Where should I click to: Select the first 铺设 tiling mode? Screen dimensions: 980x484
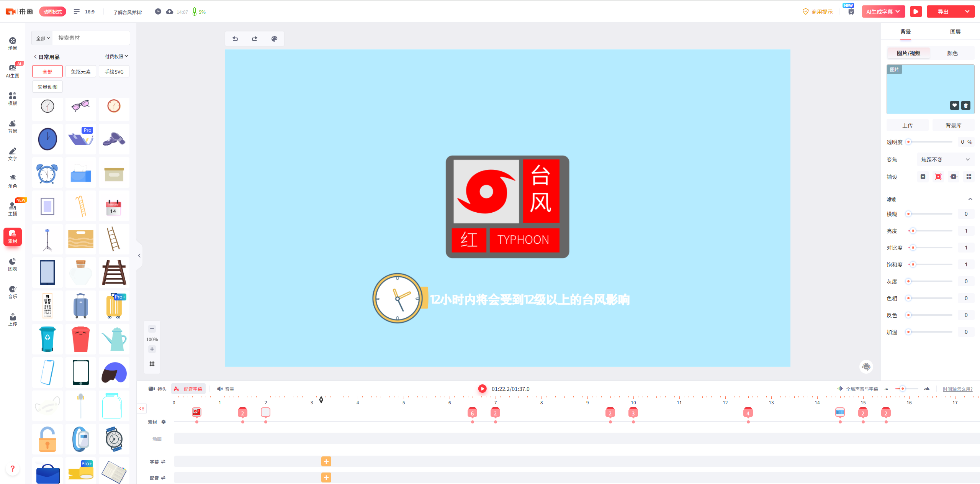click(x=923, y=177)
